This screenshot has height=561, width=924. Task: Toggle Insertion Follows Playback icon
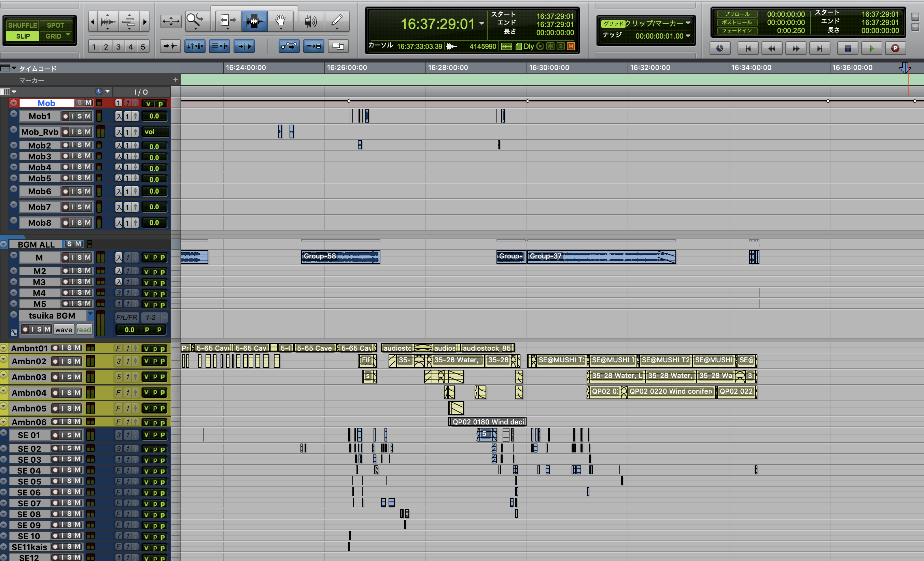click(x=244, y=46)
